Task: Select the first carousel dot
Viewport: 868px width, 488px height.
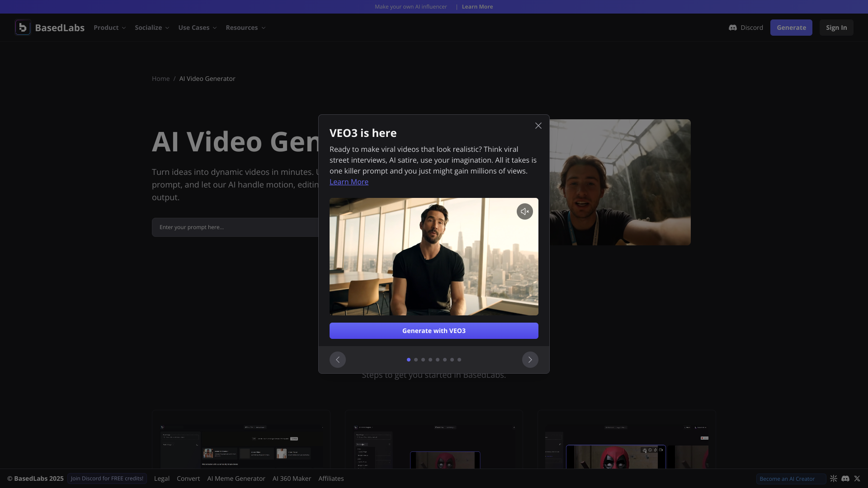Action: [409, 360]
